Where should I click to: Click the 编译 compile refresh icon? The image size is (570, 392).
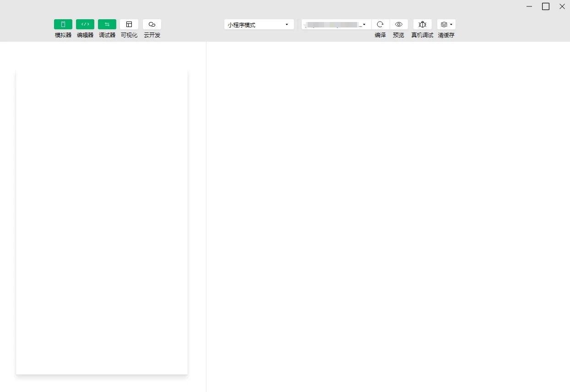pyautogui.click(x=380, y=24)
